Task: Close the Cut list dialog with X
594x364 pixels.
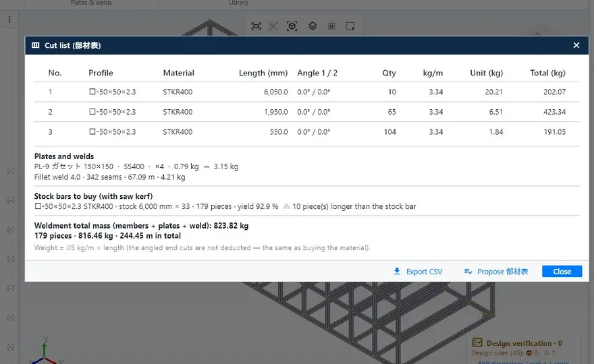Action: click(x=576, y=45)
